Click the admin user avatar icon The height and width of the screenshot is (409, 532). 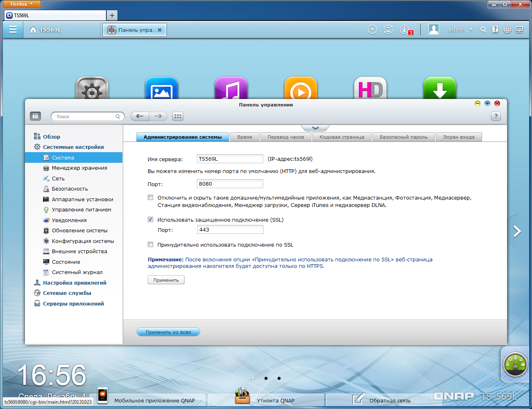[x=434, y=29]
